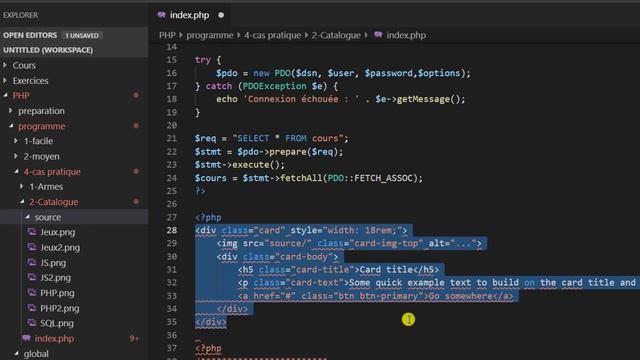
Task: Click the JS.png image icon
Action: point(32,262)
